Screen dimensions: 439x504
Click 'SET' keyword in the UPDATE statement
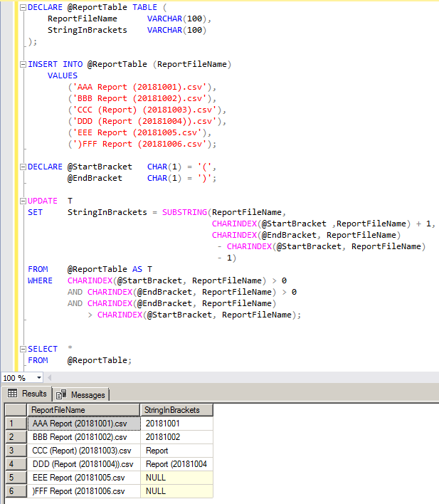35,212
